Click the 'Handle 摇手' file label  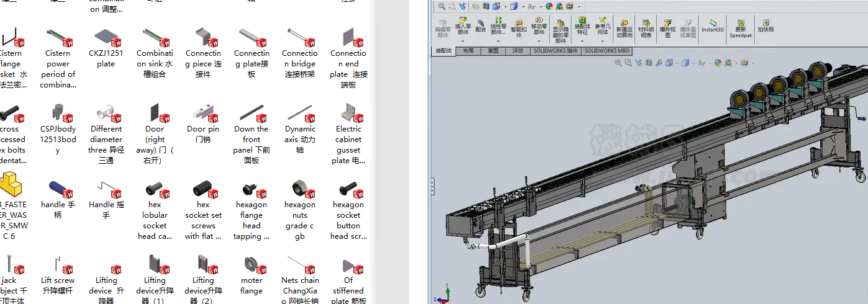point(106,210)
